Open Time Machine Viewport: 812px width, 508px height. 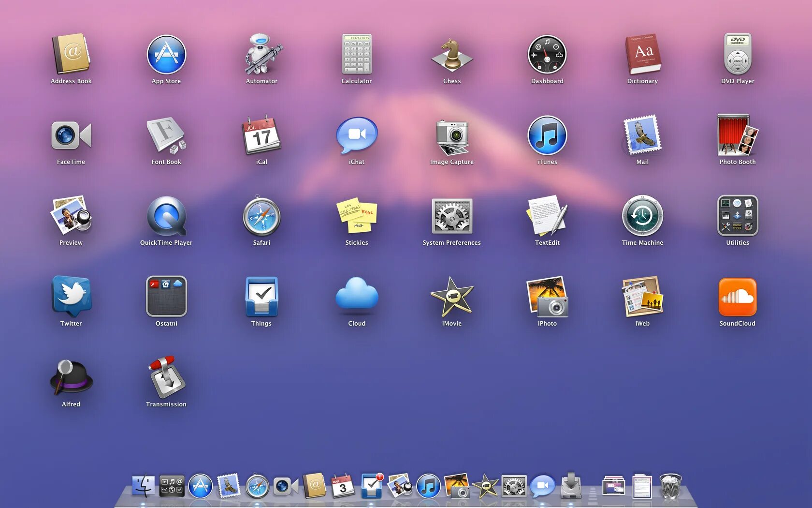coord(642,216)
